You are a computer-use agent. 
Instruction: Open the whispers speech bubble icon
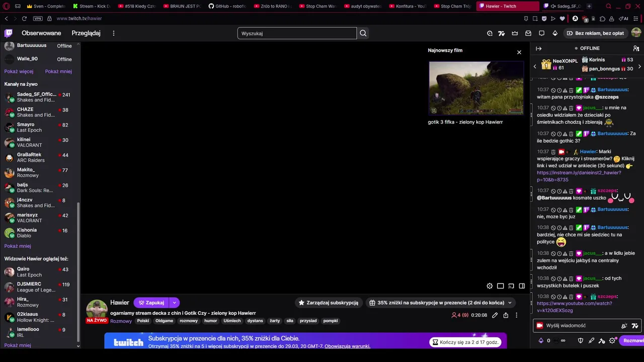pyautogui.click(x=541, y=33)
